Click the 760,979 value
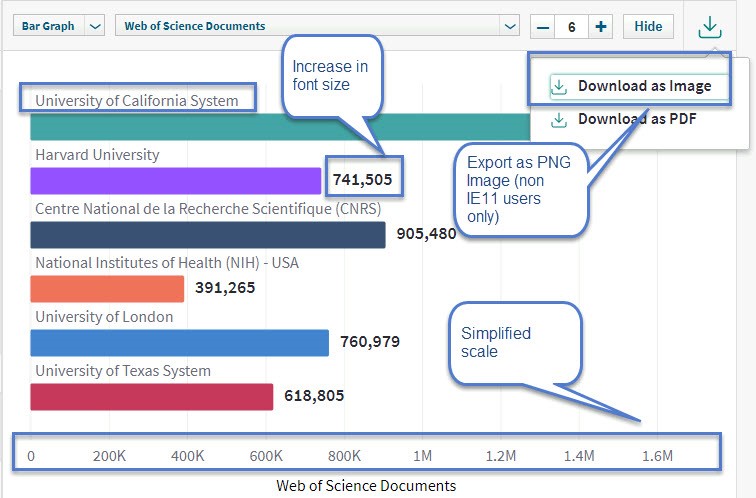 (x=370, y=342)
